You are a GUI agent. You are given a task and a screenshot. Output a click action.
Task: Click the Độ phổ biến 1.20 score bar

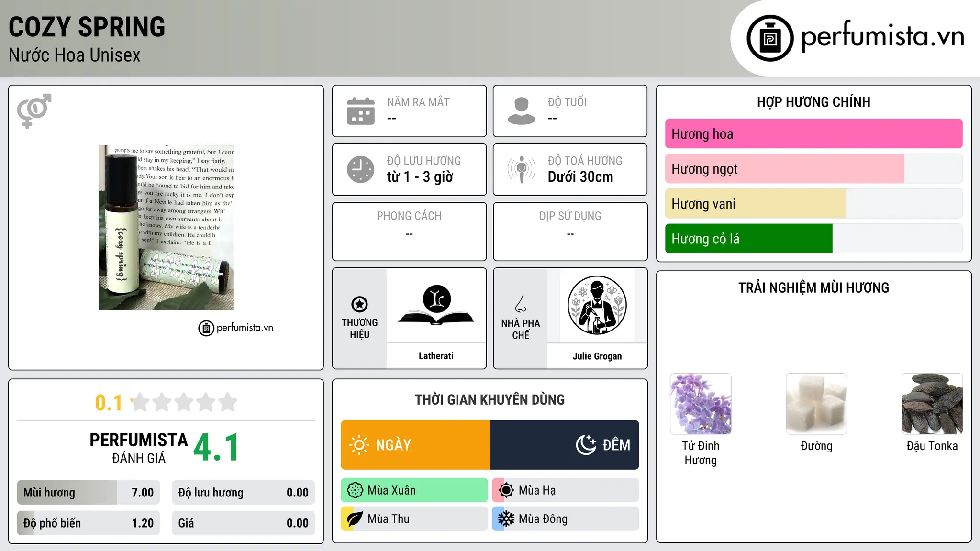(89, 523)
